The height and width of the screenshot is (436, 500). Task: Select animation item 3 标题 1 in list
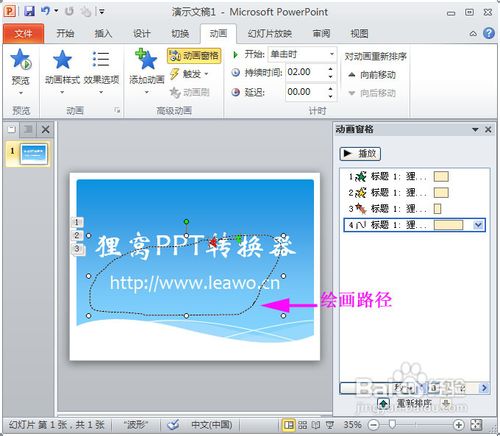click(x=413, y=209)
